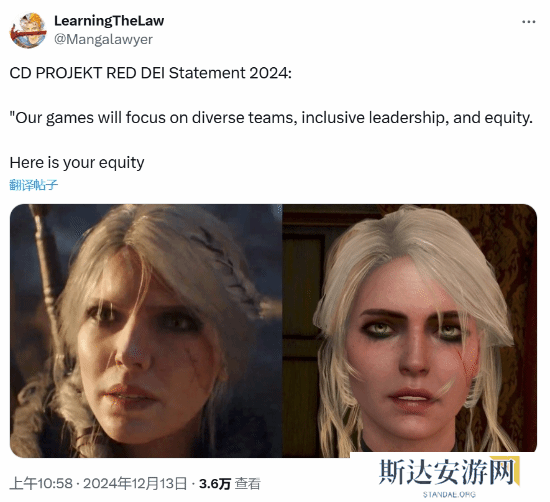Click the post timestamp 上午10:58
Screen dimensions: 550x502
coord(41,484)
